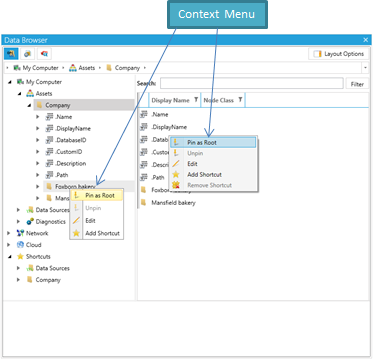This screenshot has height=360, width=375.
Task: Select Company under Shortcuts
Action: [48, 280]
